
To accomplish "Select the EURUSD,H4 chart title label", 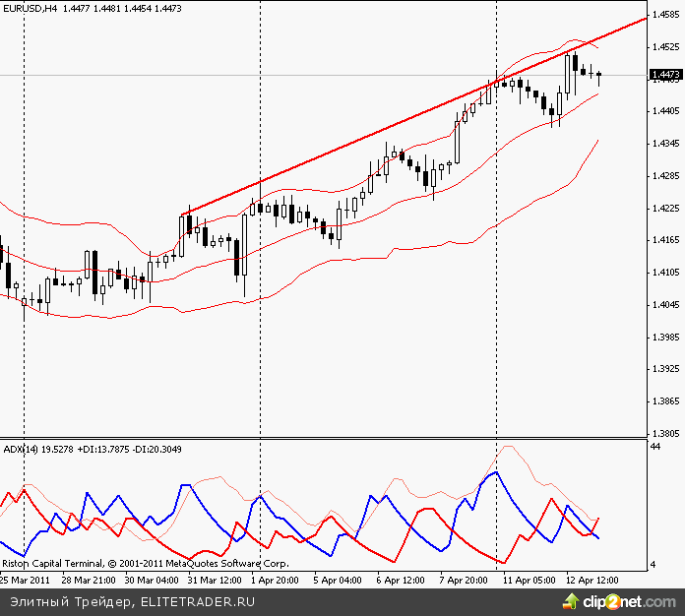I will coord(31,8).
